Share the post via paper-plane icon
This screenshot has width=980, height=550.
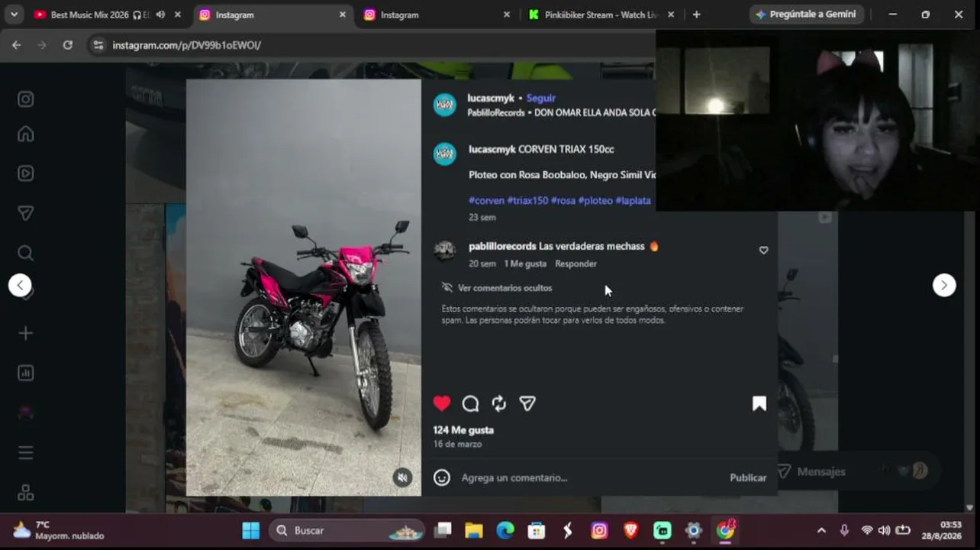527,403
